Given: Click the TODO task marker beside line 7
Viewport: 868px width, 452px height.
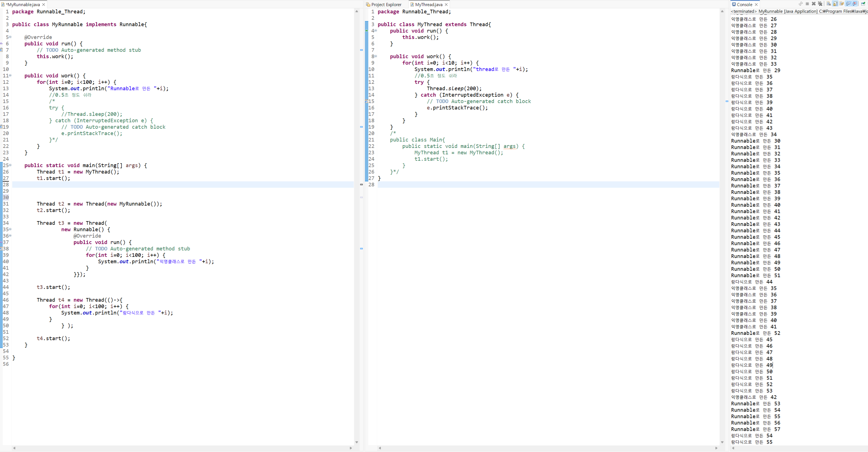Looking at the screenshot, I should (1, 50).
